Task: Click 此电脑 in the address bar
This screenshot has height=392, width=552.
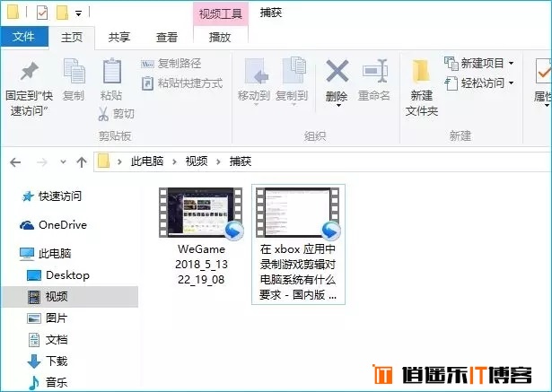Action: coord(147,161)
